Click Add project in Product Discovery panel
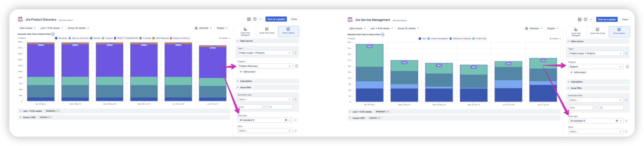644x146 pixels. point(248,72)
